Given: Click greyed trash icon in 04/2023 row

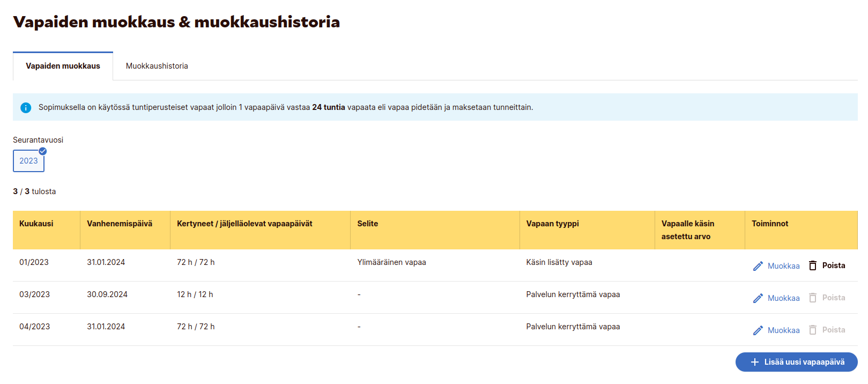Looking at the screenshot, I should point(813,330).
